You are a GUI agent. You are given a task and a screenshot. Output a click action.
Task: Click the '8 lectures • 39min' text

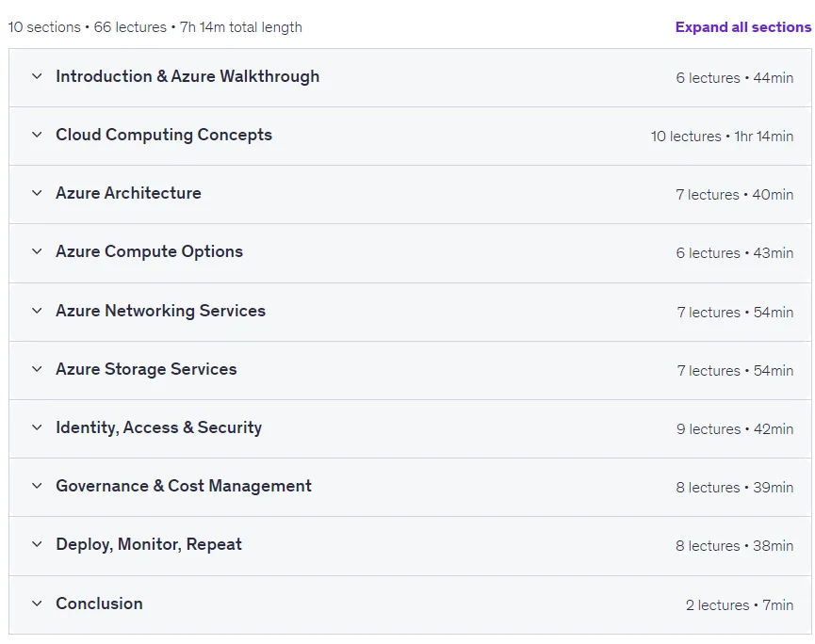coord(734,488)
